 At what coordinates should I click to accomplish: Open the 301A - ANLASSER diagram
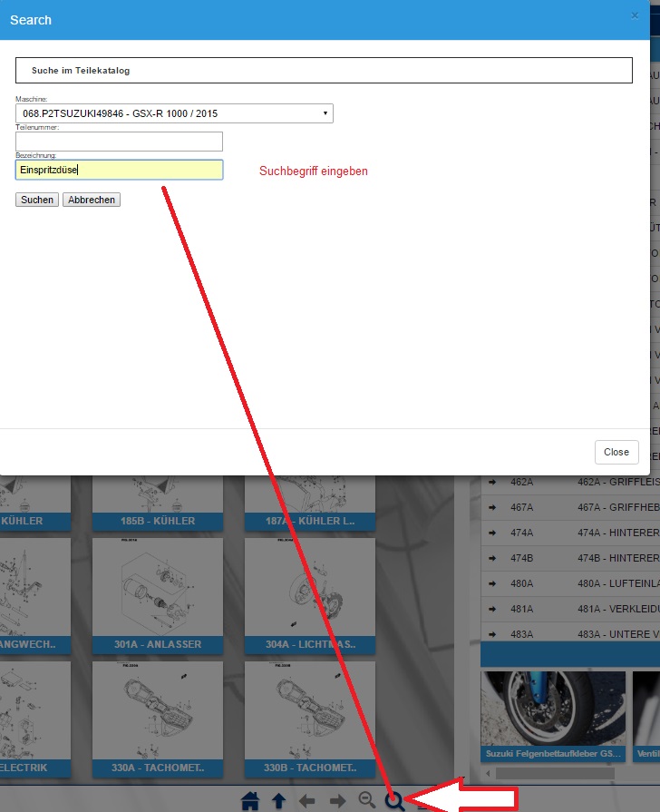[x=158, y=595]
